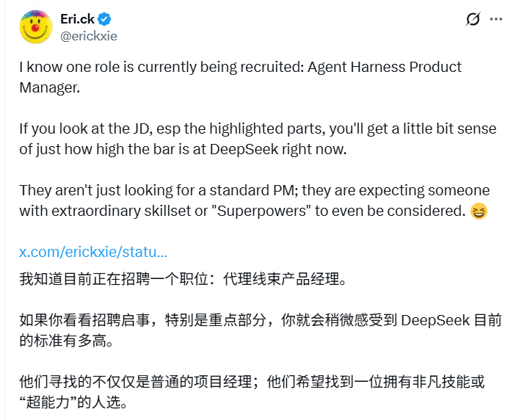The image size is (516, 420).
Task: Open the smiley clown profile avatar
Action: (x=36, y=26)
